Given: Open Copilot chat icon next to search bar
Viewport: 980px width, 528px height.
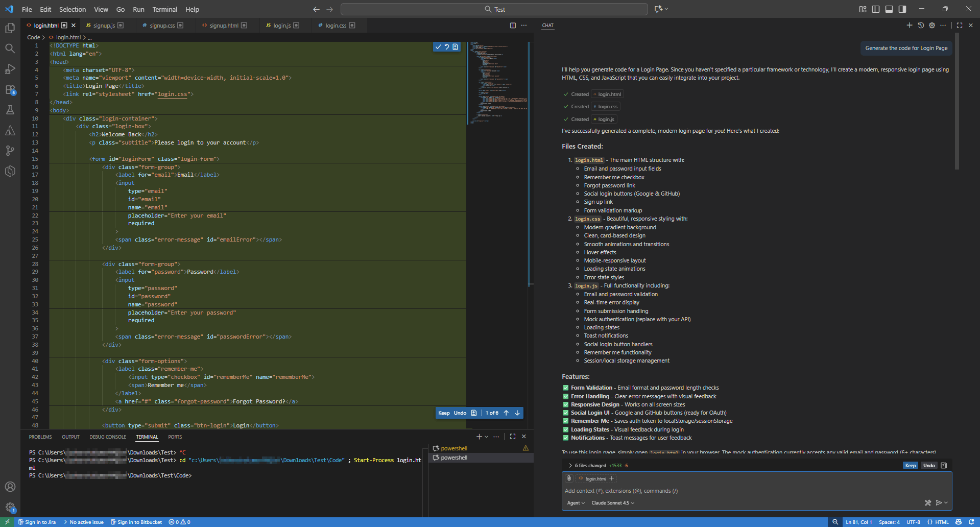Looking at the screenshot, I should tap(658, 9).
